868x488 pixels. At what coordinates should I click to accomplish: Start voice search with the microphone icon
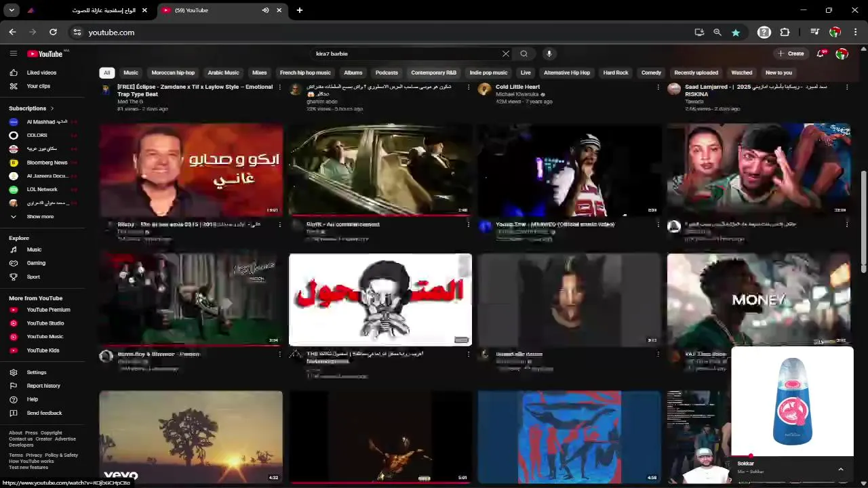(549, 54)
